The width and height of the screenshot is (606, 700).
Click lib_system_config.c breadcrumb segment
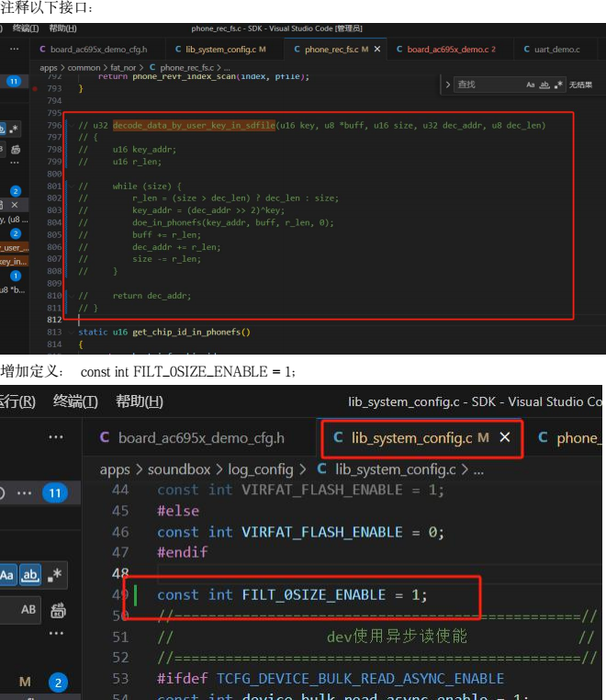tap(387, 469)
